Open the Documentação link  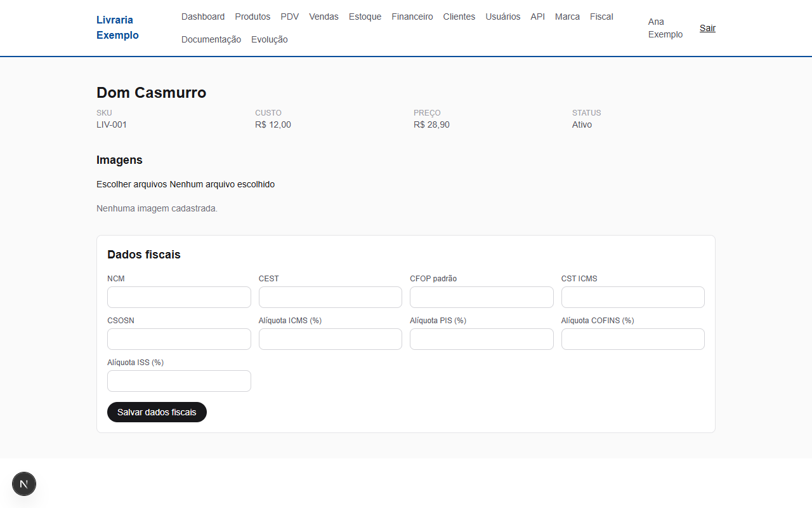(211, 39)
